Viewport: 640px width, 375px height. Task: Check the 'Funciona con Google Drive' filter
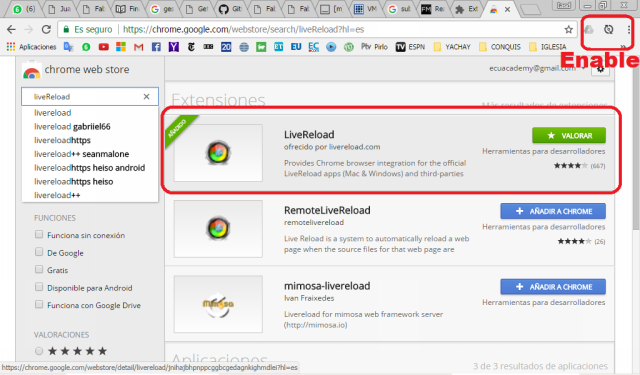(39, 304)
